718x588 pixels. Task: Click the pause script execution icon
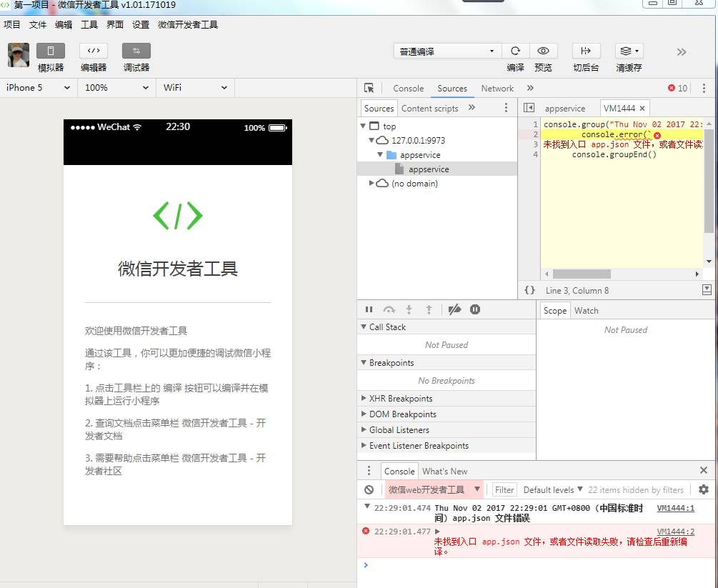[x=369, y=309]
